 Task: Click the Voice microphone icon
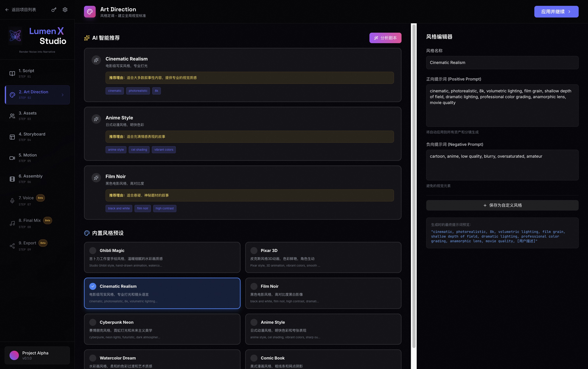tap(12, 201)
